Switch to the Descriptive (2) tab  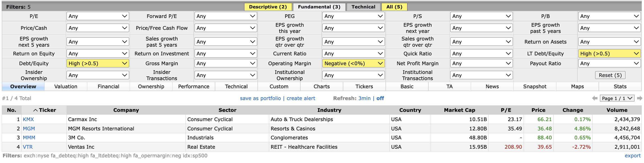[x=268, y=7]
